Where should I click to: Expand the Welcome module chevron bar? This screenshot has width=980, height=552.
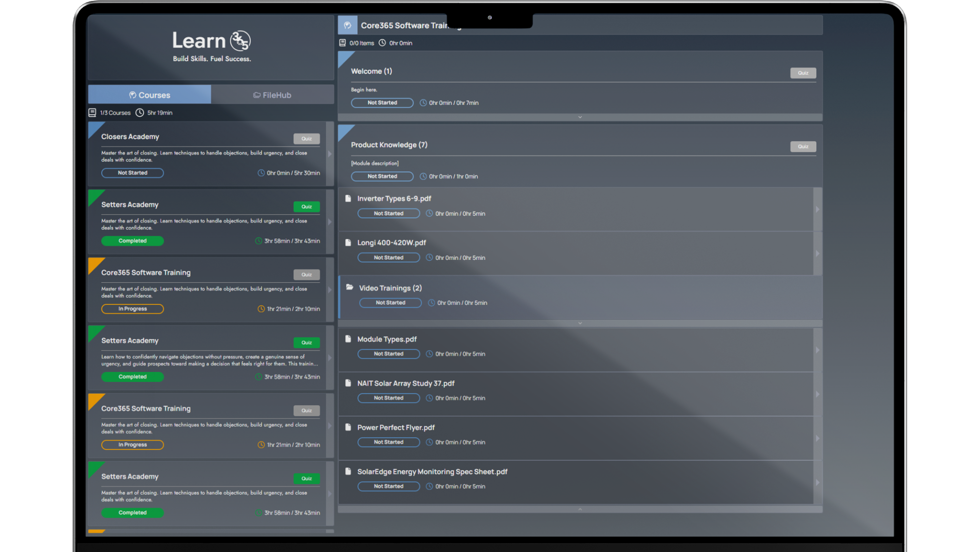pyautogui.click(x=580, y=117)
